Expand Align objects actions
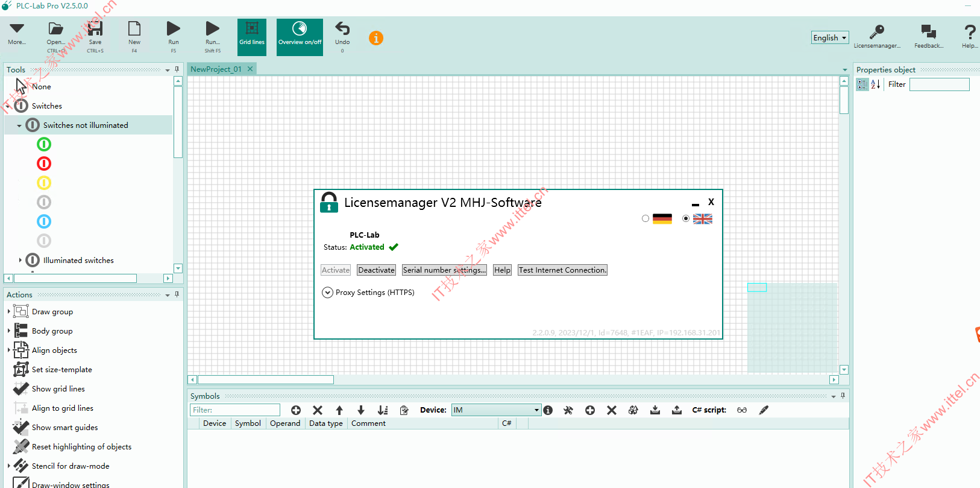This screenshot has height=488, width=980. click(x=8, y=350)
